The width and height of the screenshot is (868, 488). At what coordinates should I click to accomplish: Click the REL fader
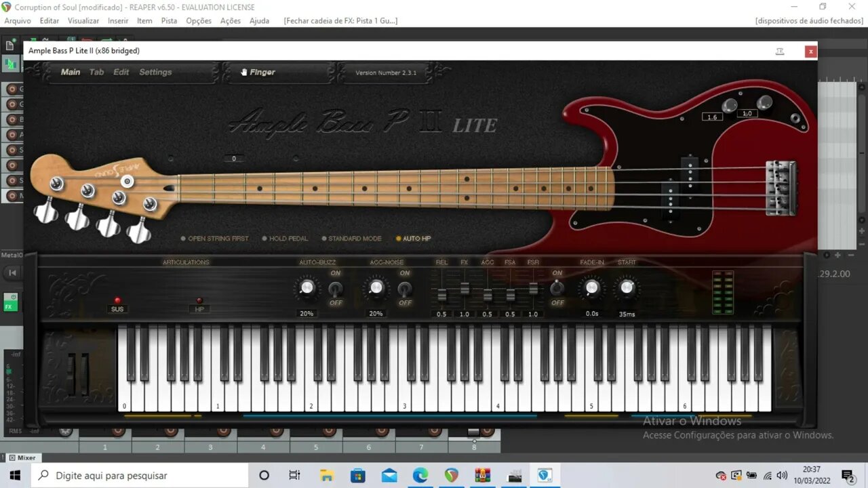441,295
